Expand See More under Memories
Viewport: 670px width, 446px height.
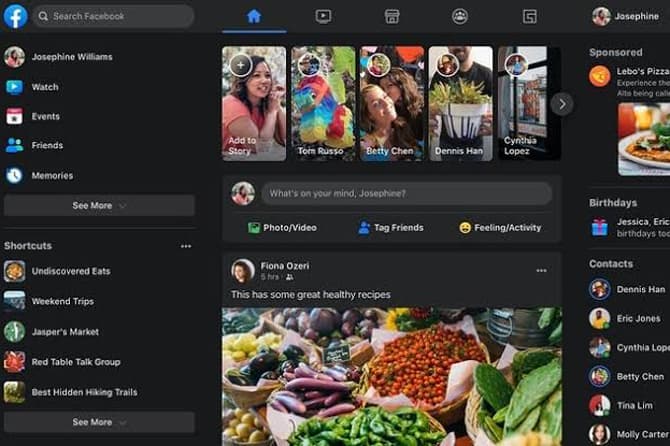[99, 206]
